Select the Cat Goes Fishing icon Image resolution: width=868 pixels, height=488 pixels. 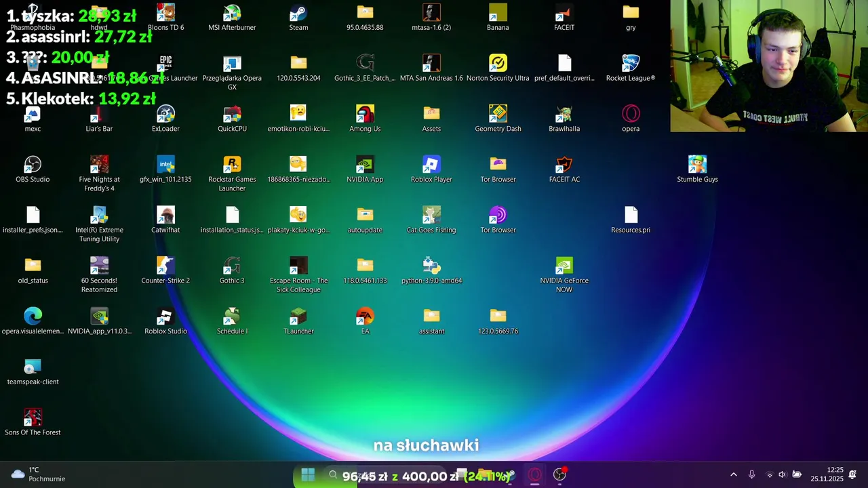pos(431,220)
